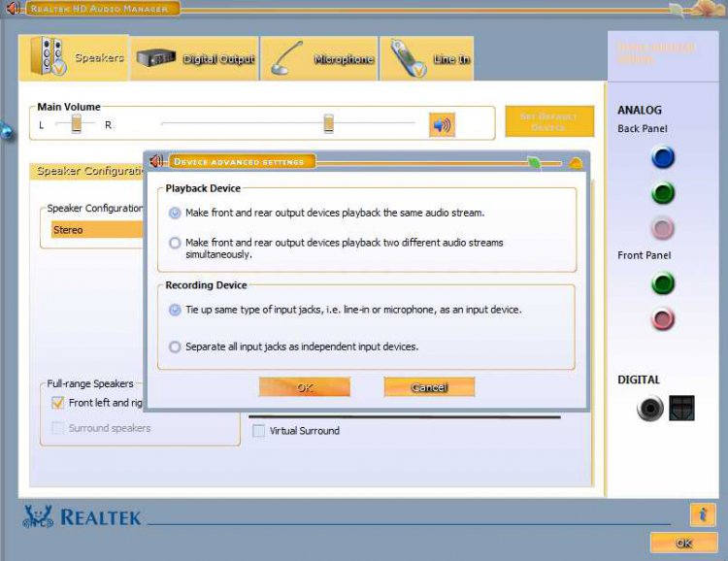Click the green front panel jack
The height and width of the screenshot is (561, 728).
[663, 283]
